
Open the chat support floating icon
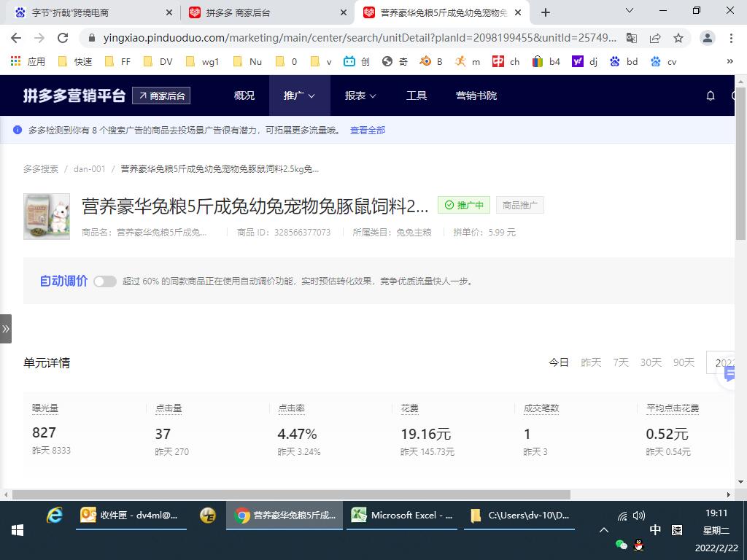coord(729,375)
